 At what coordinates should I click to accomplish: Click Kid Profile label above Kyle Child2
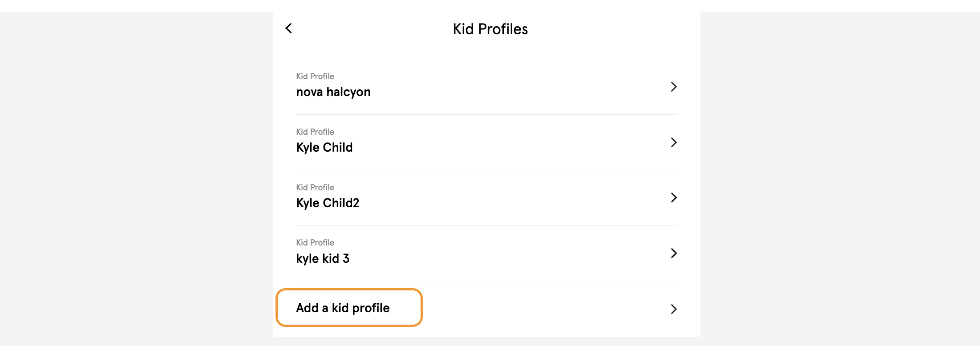[315, 188]
